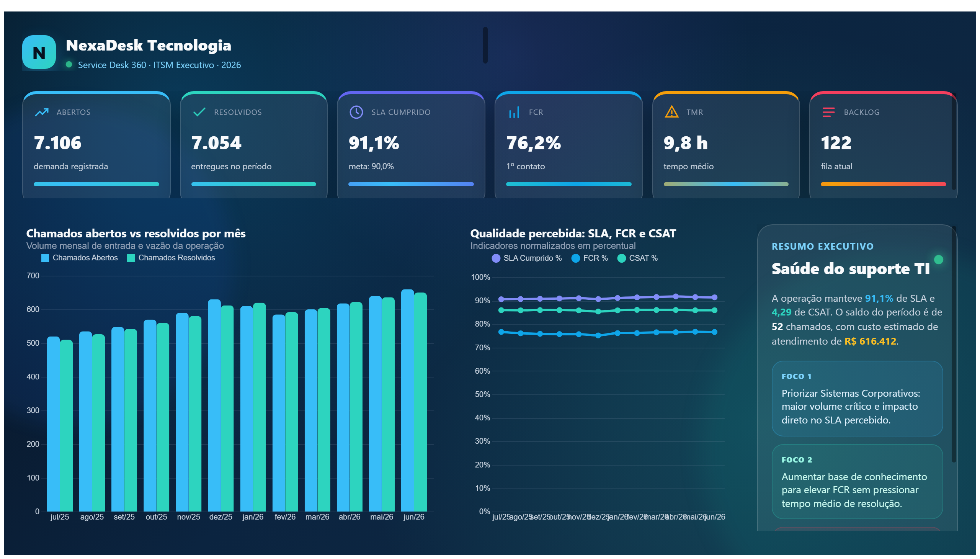Viewport: 980px width, 559px height.
Task: Toggle SLA Cumprido % legend series
Action: click(x=527, y=258)
